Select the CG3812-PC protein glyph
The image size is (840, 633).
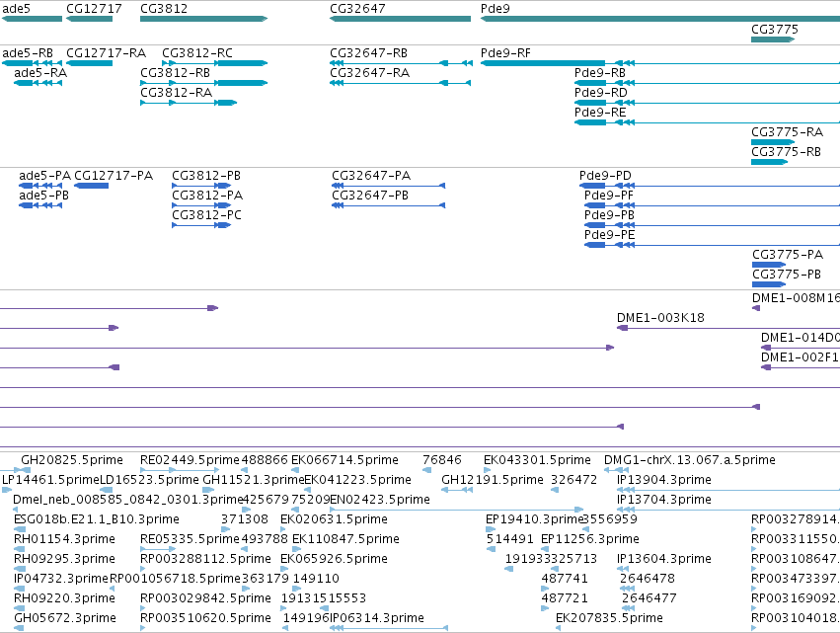click(x=201, y=226)
